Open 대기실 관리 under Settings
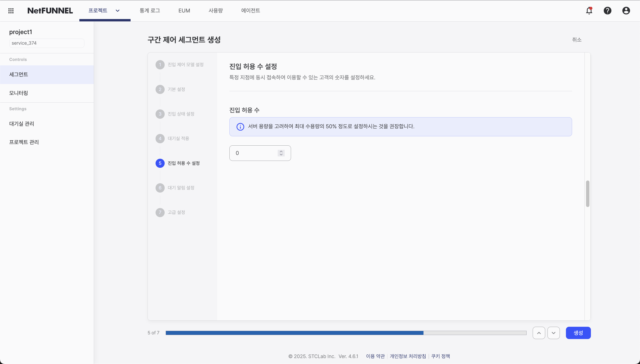640x364 pixels. click(x=22, y=124)
